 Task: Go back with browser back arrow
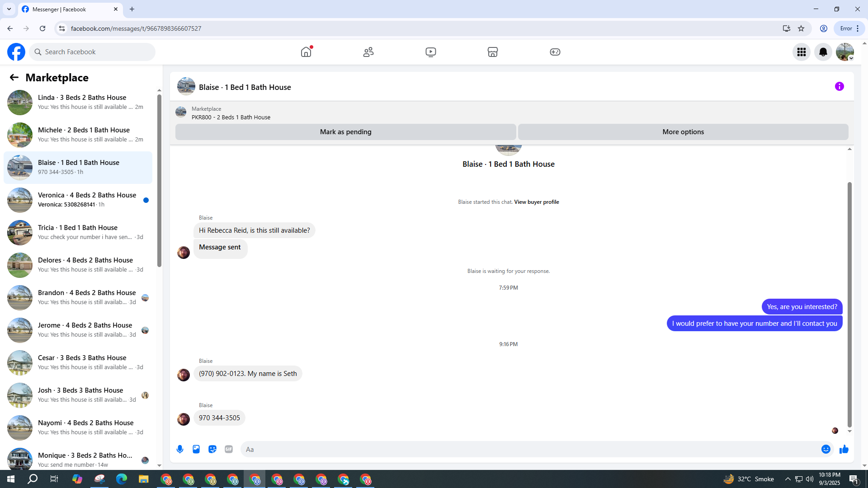tap(10, 28)
